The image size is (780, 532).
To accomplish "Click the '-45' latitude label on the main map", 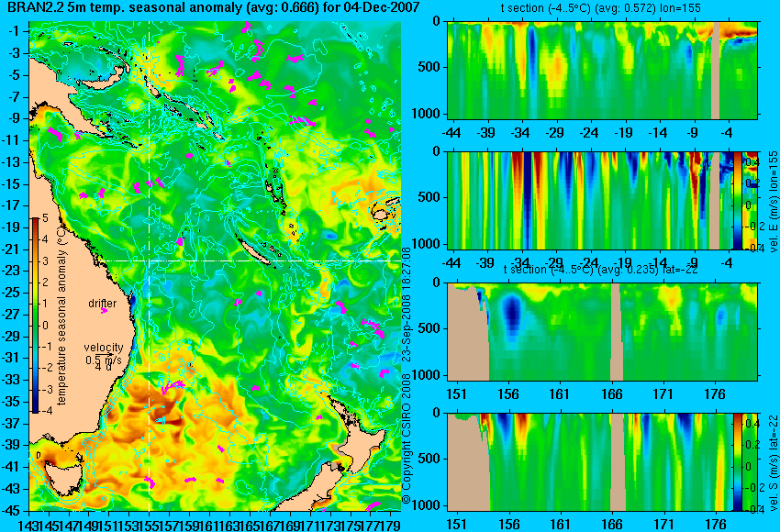I will click(10, 511).
